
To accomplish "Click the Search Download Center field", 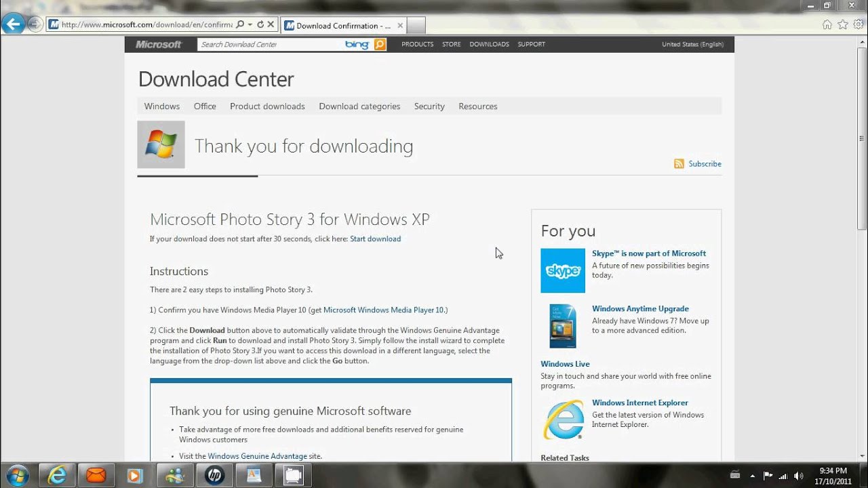I will pos(271,45).
